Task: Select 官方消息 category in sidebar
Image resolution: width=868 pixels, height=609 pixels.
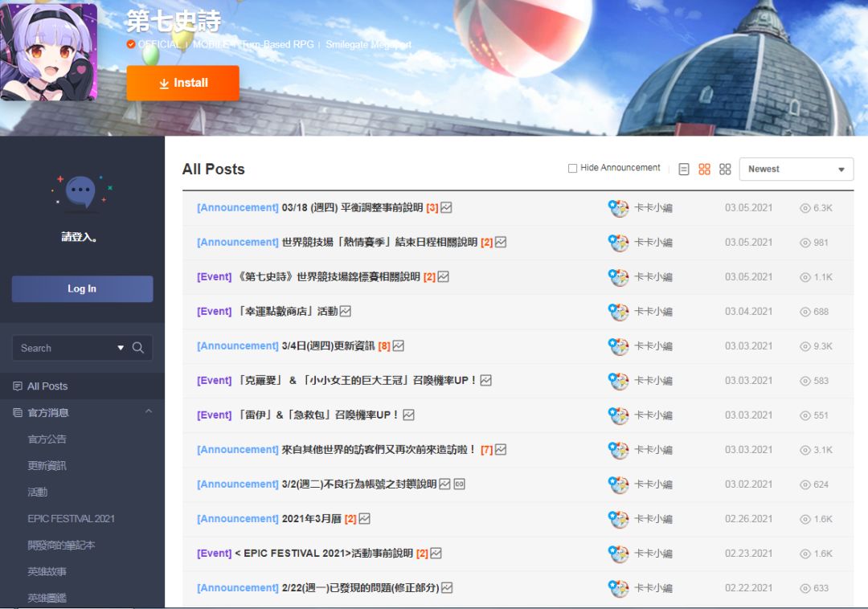Action: (48, 413)
